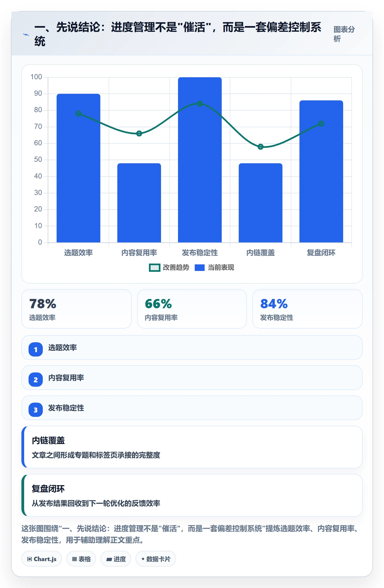Viewport: 384px width, 588px height.
Task: Click the 78% 选题效率 stat card
Action: (x=77, y=309)
